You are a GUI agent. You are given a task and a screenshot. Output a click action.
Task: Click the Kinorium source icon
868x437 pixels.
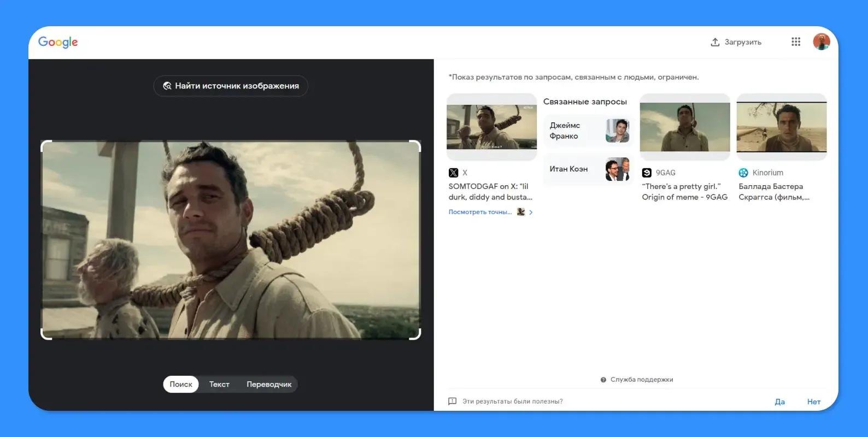[x=743, y=173]
